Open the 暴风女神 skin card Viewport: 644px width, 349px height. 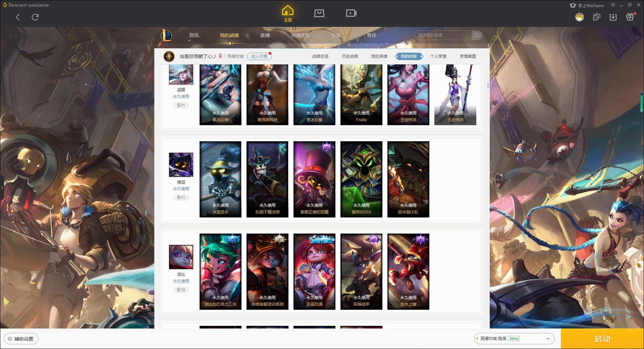(220, 95)
